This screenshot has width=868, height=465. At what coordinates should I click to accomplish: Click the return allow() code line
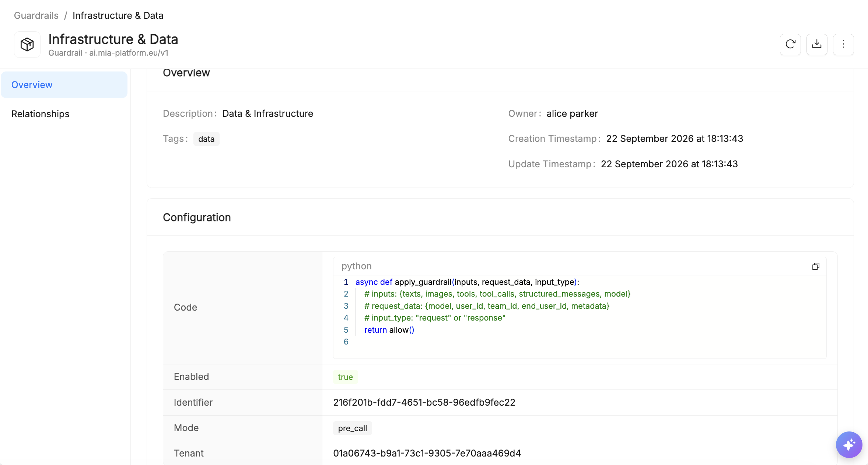[389, 330]
